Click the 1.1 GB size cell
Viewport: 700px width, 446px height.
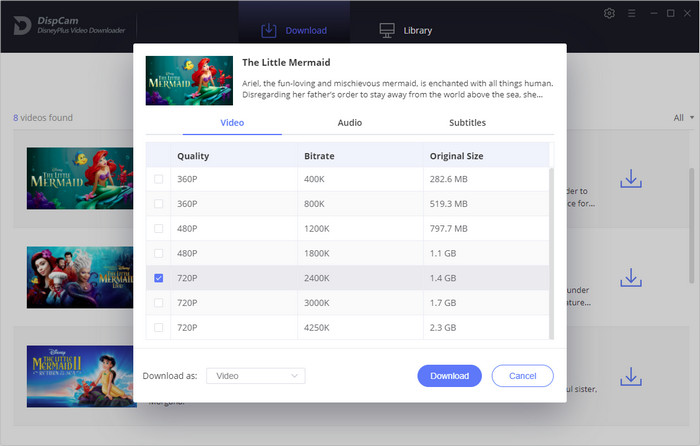click(x=443, y=253)
